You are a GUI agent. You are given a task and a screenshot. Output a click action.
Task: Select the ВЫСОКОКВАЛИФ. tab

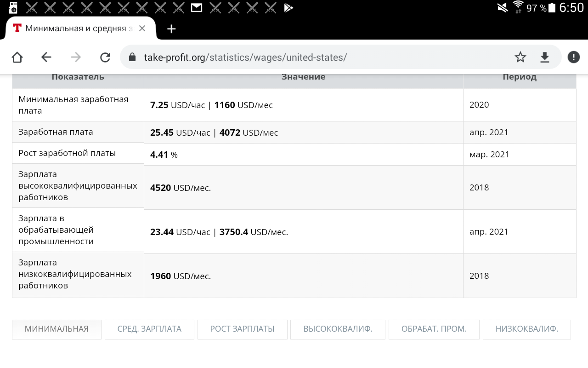click(x=338, y=329)
